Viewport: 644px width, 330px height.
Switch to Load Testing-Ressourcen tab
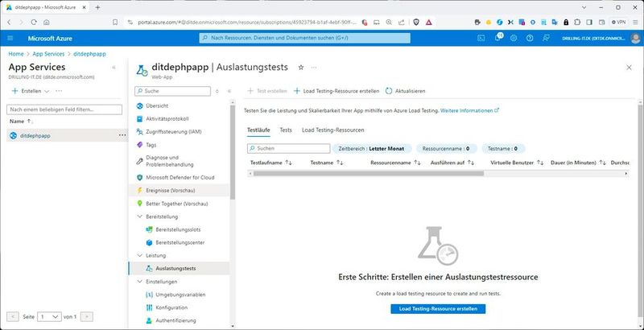pos(333,130)
